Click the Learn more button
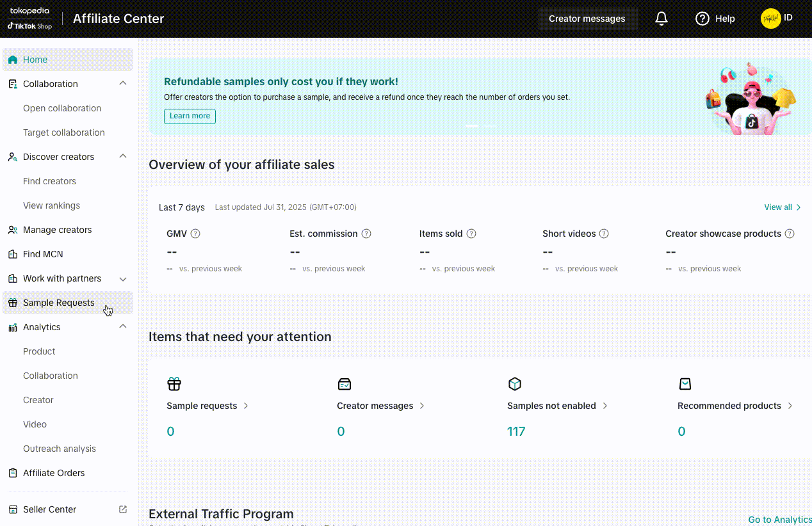 tap(190, 116)
